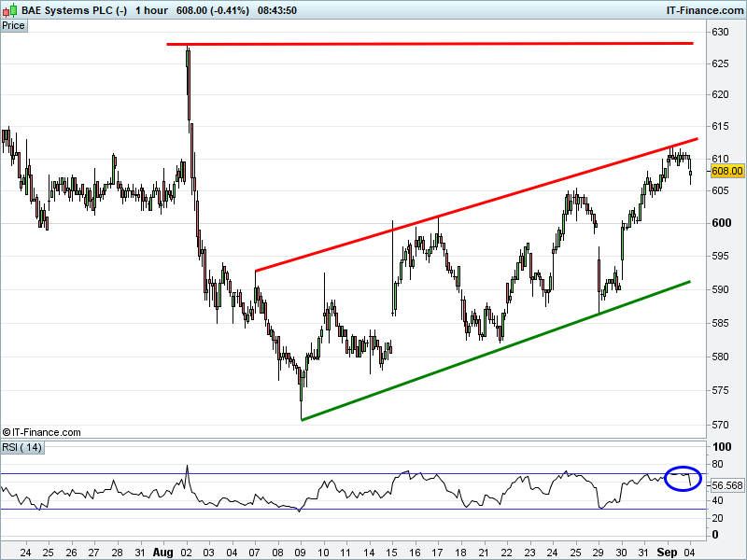Viewport: 747px width, 560px height.
Task: Click the 590 price axis label
Action: pyautogui.click(x=720, y=289)
